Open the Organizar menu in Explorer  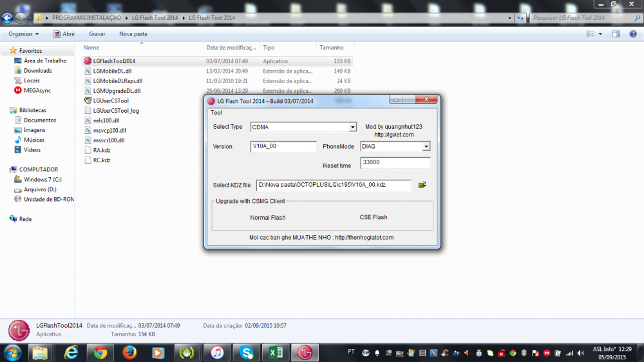coord(23,34)
